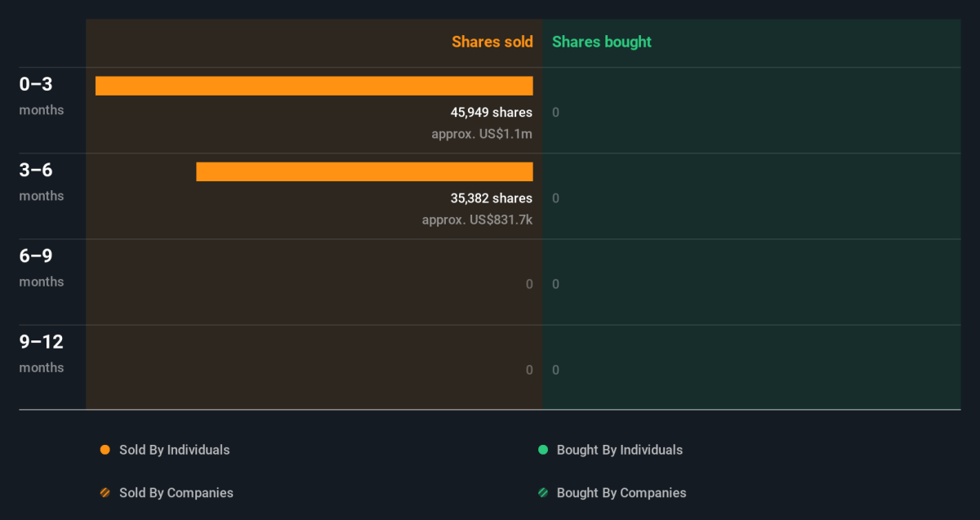Click the shares bought zero for 0–3 months

556,113
